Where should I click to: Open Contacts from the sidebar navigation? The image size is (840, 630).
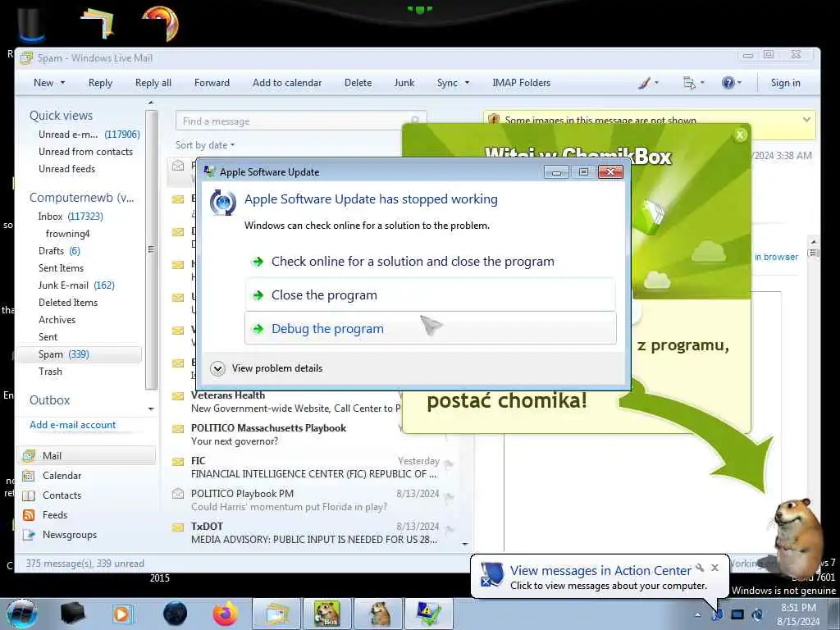[x=62, y=495]
